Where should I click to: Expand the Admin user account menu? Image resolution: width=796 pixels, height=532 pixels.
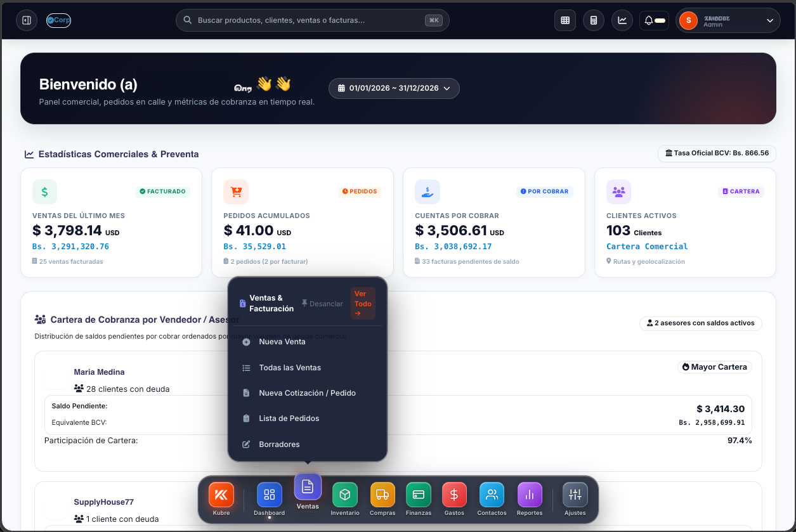click(x=727, y=20)
